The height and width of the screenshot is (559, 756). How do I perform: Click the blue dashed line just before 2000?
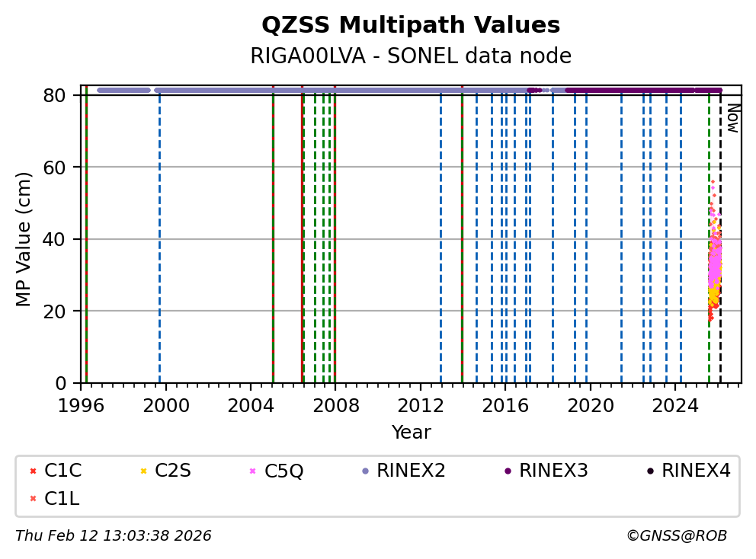159,228
